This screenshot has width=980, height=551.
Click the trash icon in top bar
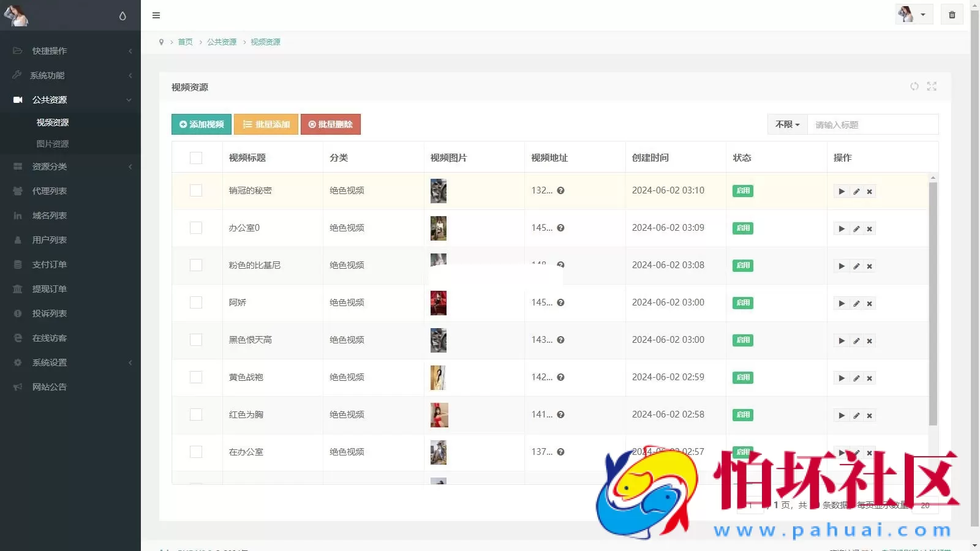[x=952, y=15]
